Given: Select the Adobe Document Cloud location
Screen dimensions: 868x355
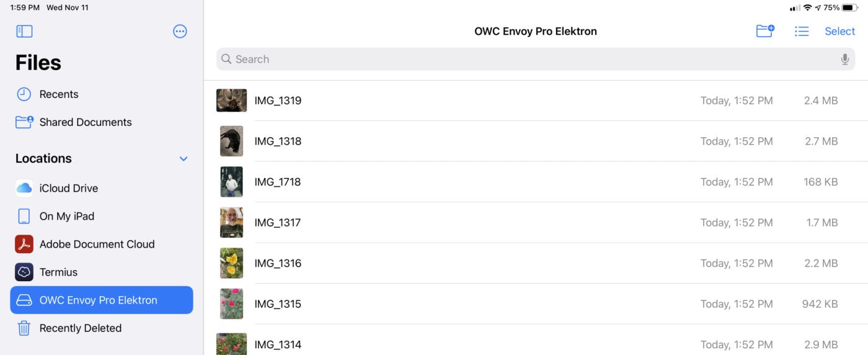Looking at the screenshot, I should [x=97, y=244].
